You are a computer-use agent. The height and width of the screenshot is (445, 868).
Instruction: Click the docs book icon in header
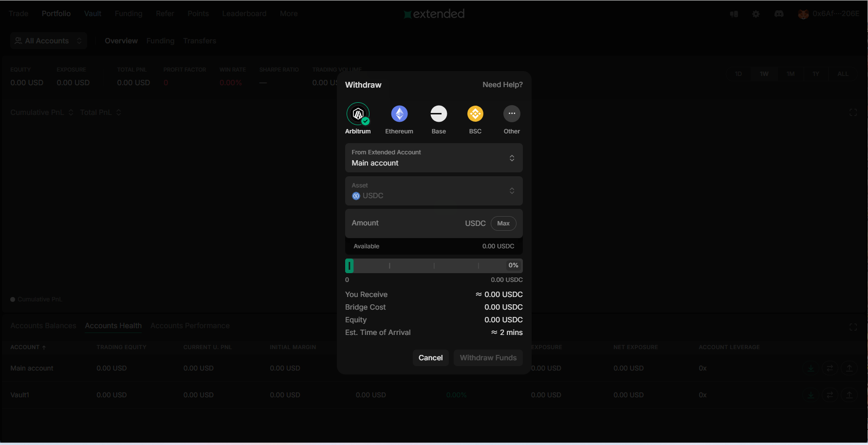734,14
